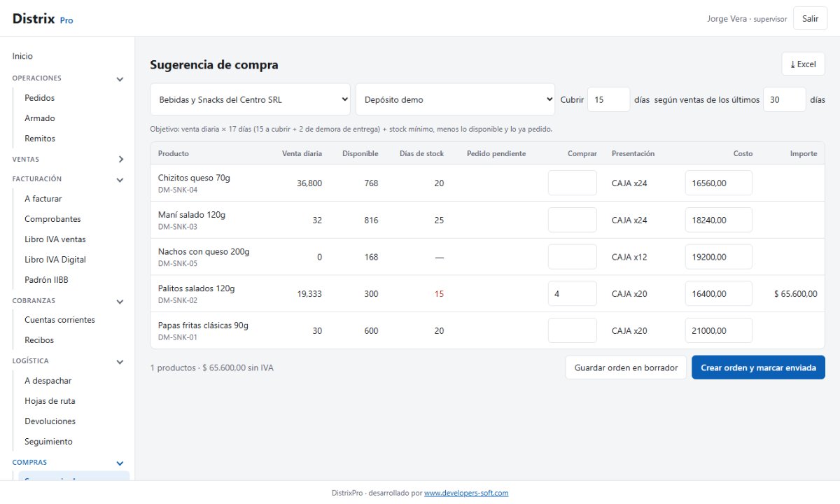Collapse the FACTURACIÓN section chevron
840x504 pixels.
pos(120,180)
